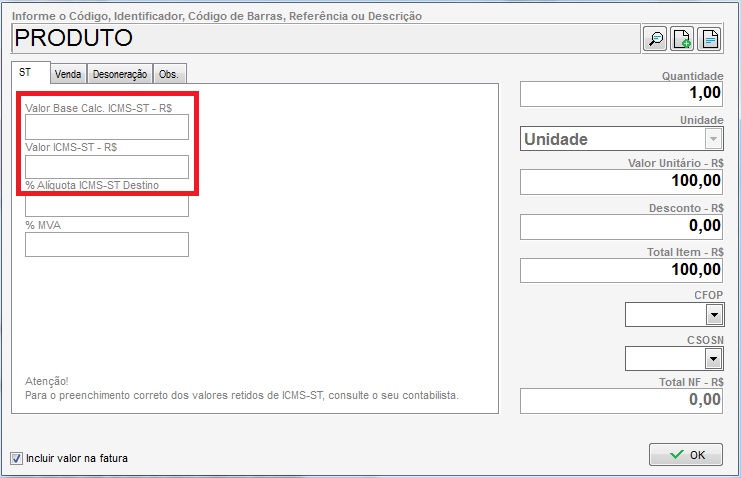Click the Desconto value field
The height and width of the screenshot is (478, 741).
coord(621,226)
